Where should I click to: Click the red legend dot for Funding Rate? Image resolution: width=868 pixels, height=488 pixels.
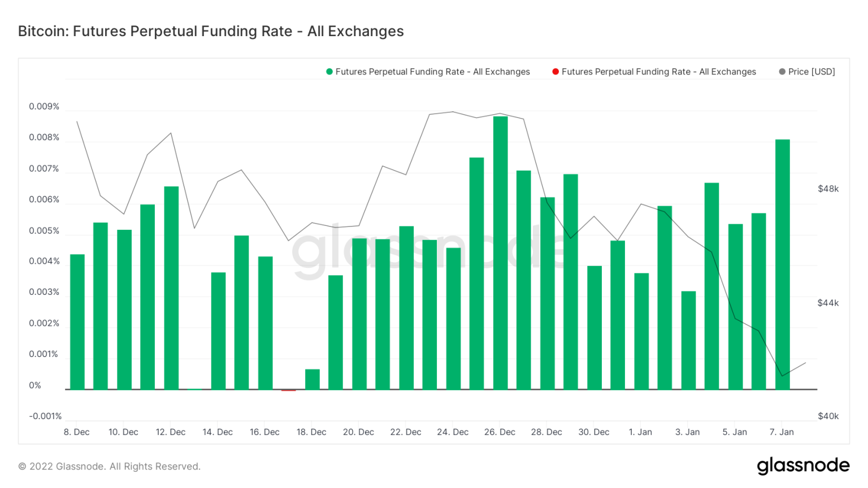[555, 72]
